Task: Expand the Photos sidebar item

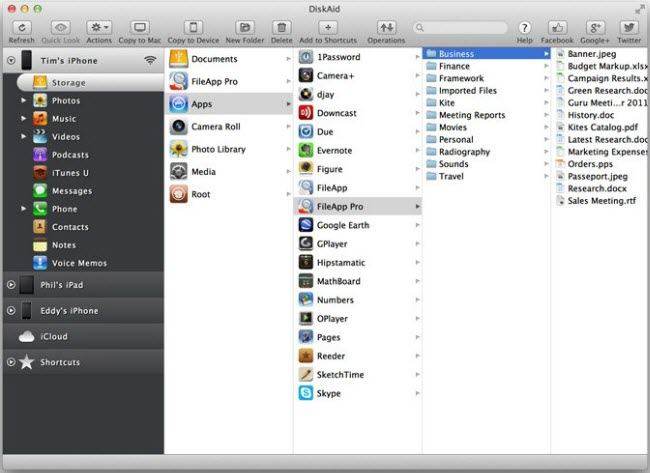Action: pyautogui.click(x=23, y=100)
